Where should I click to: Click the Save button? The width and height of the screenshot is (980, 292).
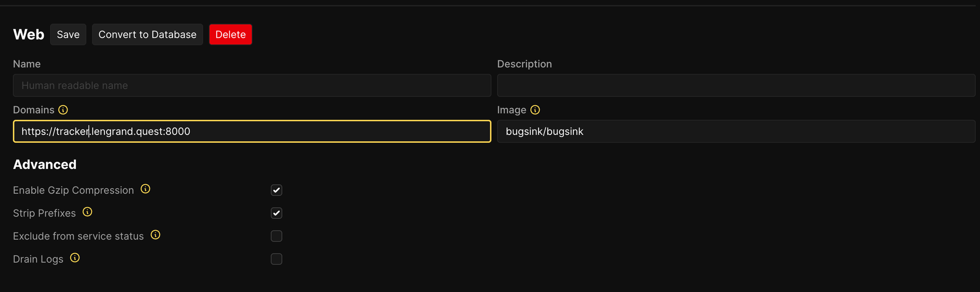pyautogui.click(x=68, y=34)
